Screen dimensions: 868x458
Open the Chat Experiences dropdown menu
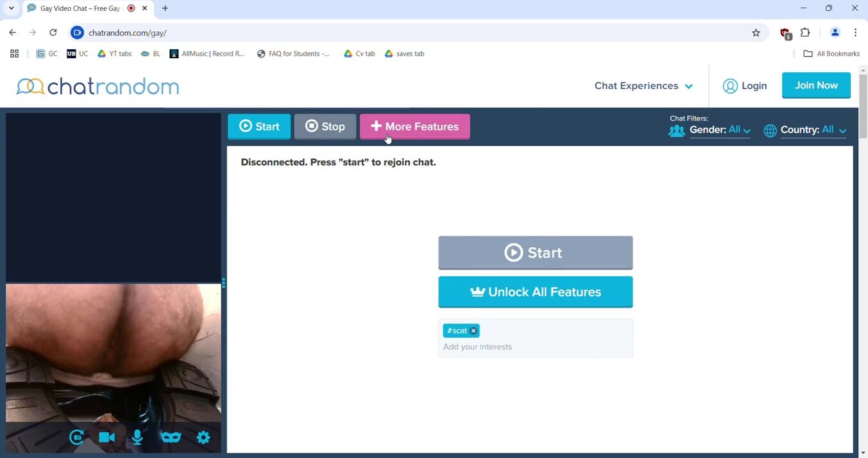pyautogui.click(x=643, y=86)
